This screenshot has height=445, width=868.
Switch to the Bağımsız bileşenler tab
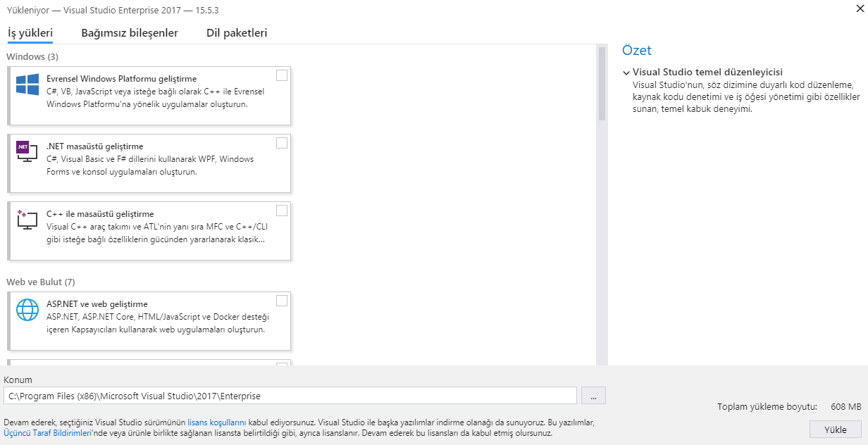[130, 33]
